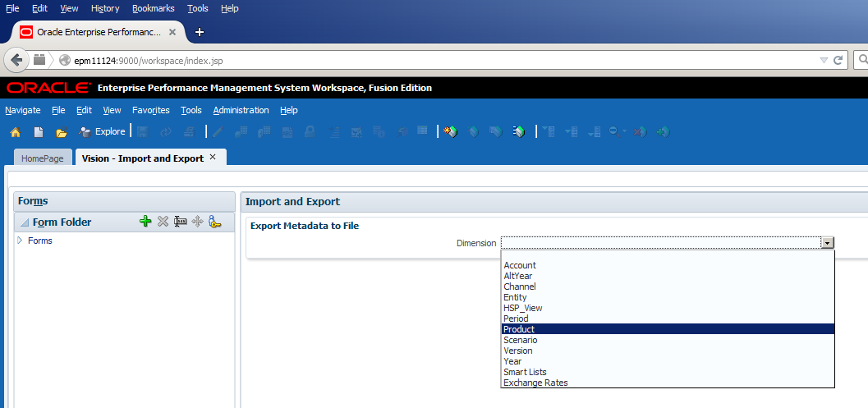Open the Workspace Favorites menu
868x408 pixels.
point(151,110)
